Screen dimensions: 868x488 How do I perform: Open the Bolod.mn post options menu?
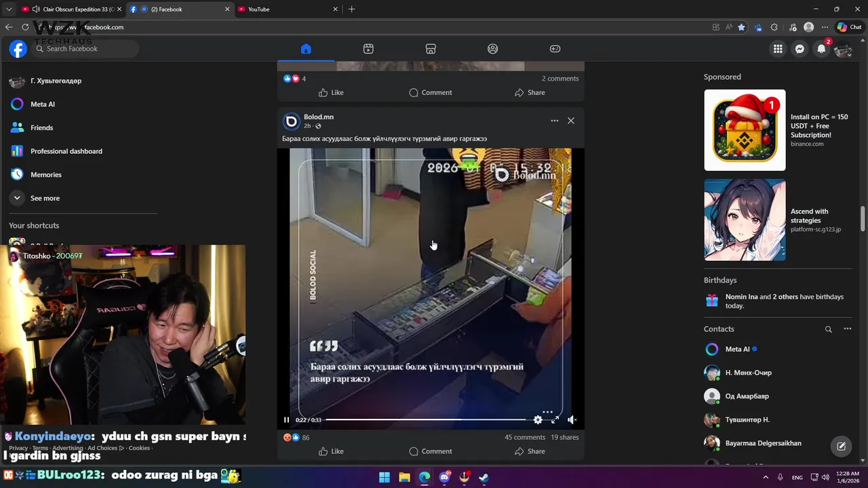click(555, 121)
